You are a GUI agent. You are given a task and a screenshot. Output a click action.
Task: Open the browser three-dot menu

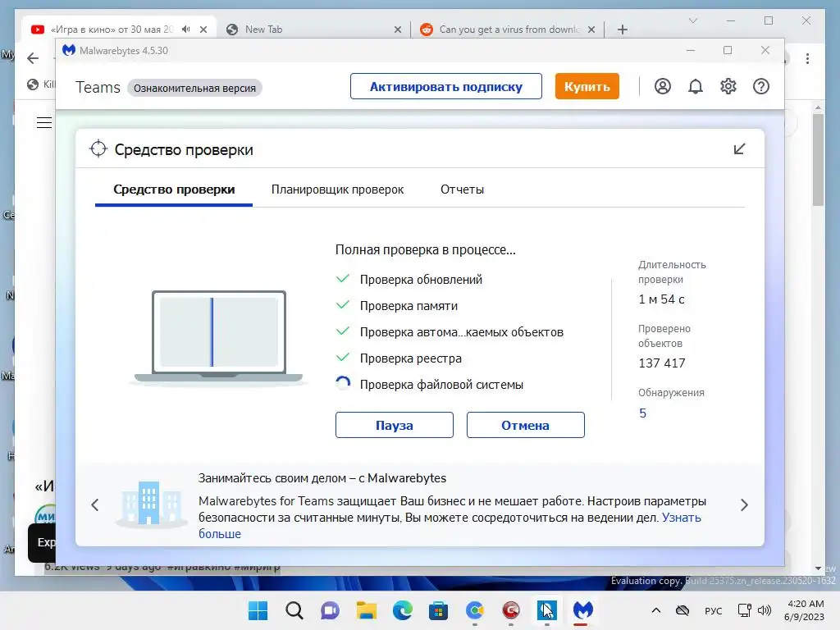pyautogui.click(x=807, y=58)
